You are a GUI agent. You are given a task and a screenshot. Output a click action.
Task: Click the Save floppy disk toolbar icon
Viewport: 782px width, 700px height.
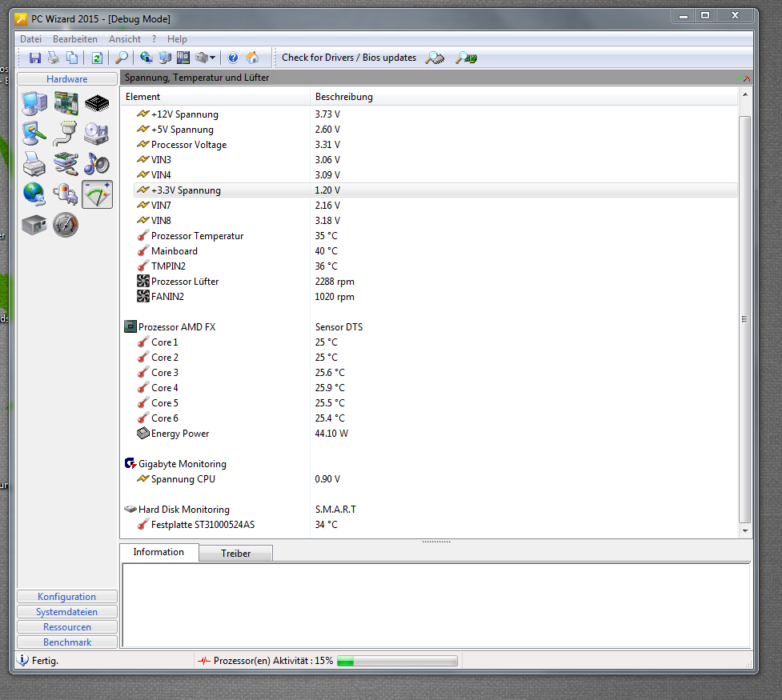pyautogui.click(x=35, y=58)
